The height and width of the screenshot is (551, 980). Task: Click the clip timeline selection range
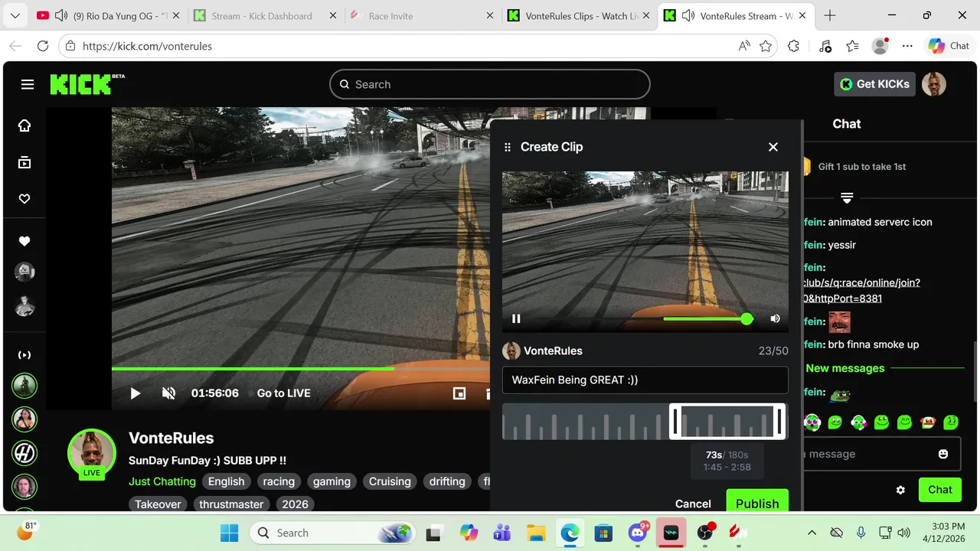click(728, 422)
